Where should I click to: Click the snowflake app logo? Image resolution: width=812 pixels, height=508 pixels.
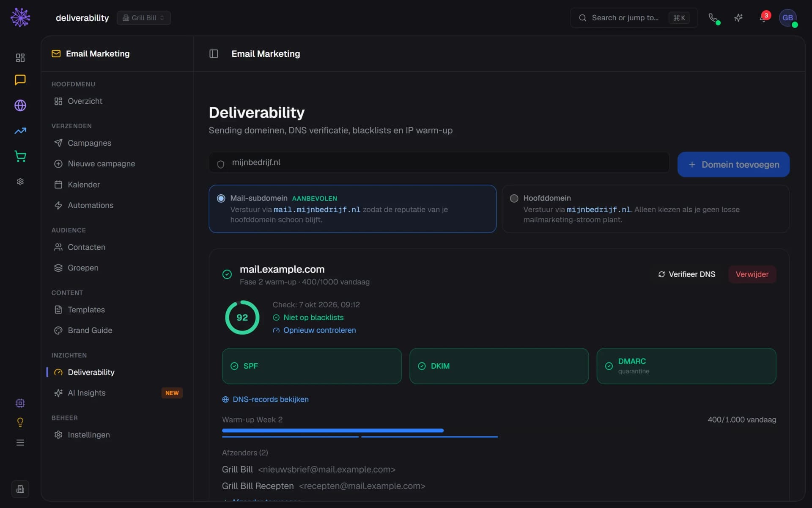coord(20,18)
